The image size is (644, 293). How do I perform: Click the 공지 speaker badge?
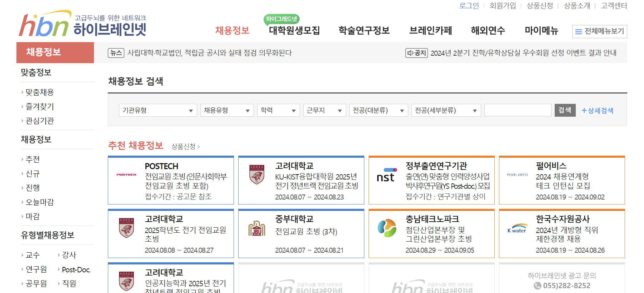(x=416, y=53)
